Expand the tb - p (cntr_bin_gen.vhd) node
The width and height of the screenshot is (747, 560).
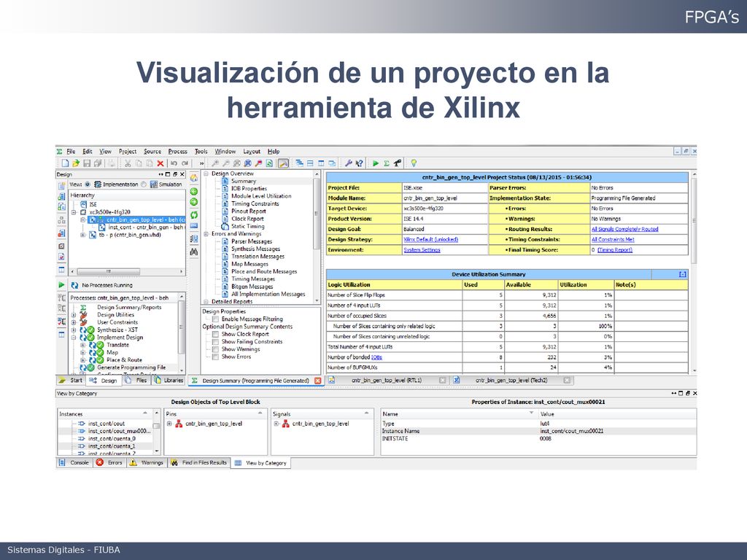pos(83,235)
